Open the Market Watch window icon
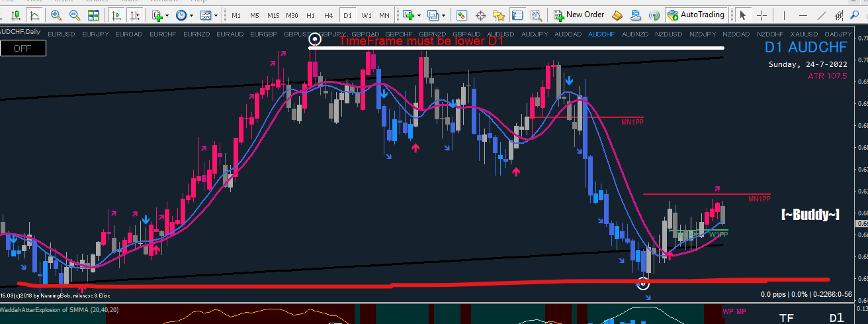This screenshot has width=868, height=324. click(x=462, y=15)
